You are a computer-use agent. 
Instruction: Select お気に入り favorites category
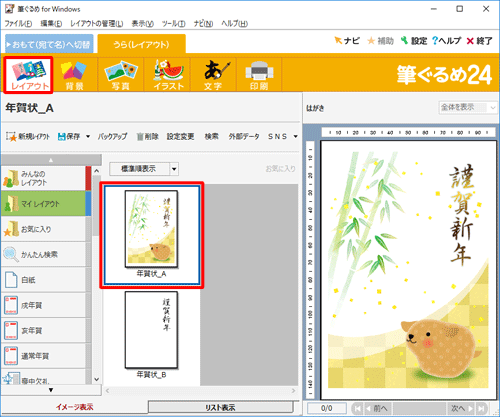(44, 229)
